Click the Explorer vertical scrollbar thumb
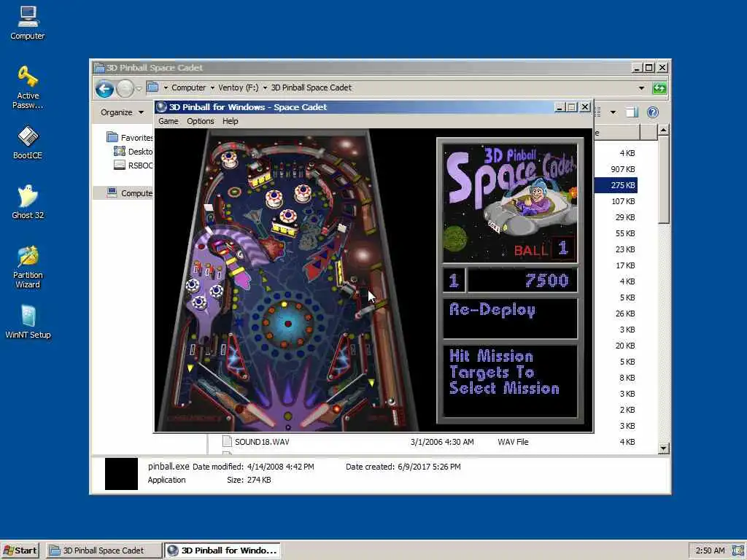Screen dimensions: 747x560 (663, 179)
